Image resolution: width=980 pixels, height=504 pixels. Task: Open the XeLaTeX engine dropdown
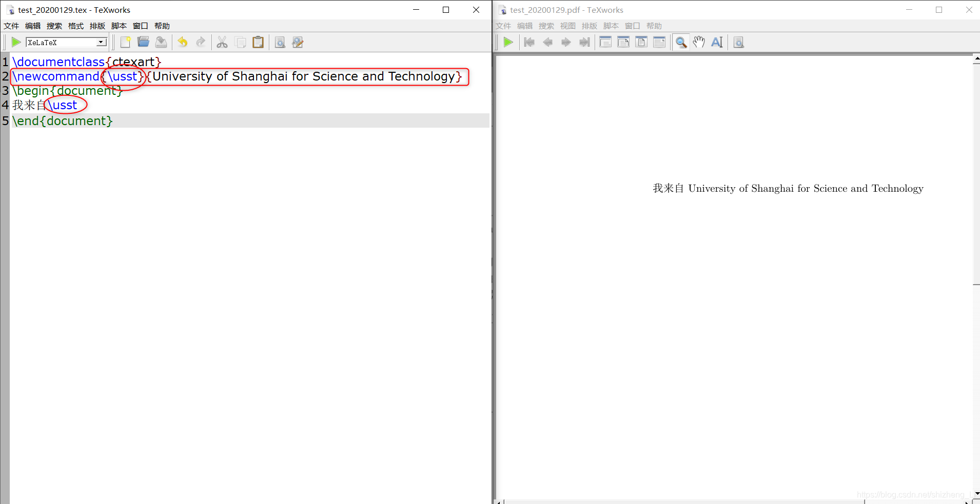(101, 42)
